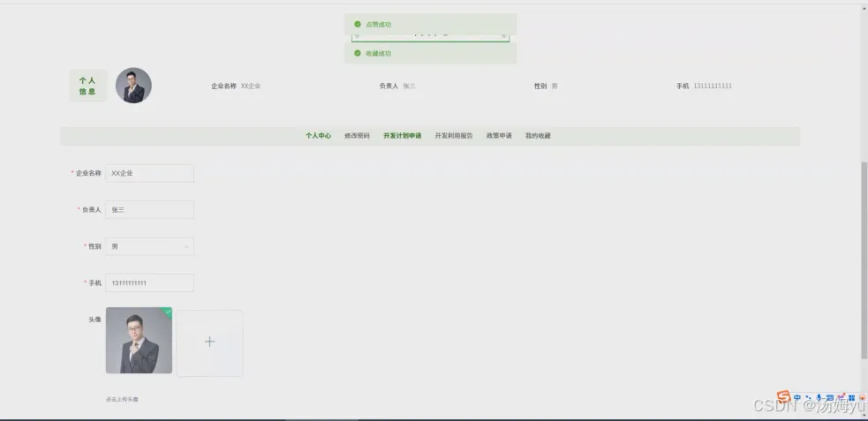The height and width of the screenshot is (421, 868).
Task: Open the 政策申请 tab
Action: tap(499, 136)
